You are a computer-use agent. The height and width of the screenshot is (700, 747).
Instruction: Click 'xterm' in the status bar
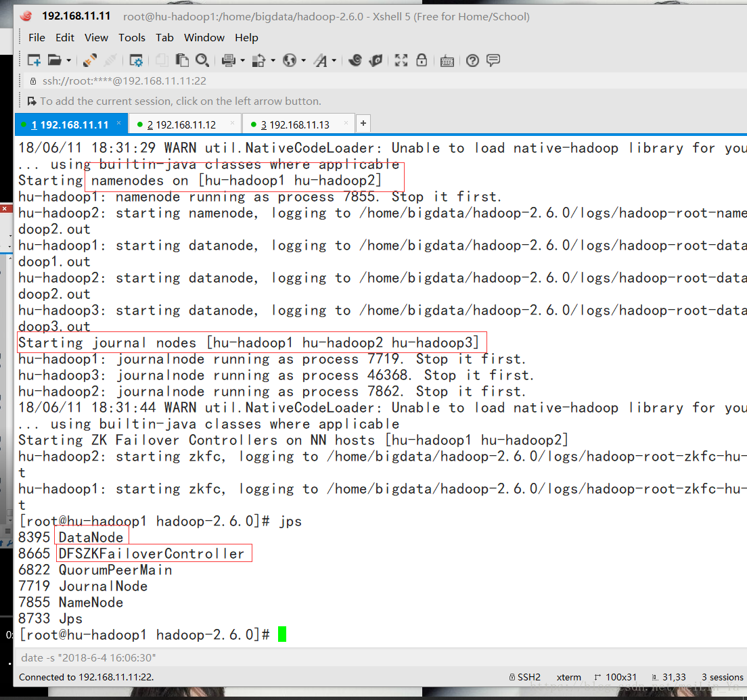pos(569,677)
